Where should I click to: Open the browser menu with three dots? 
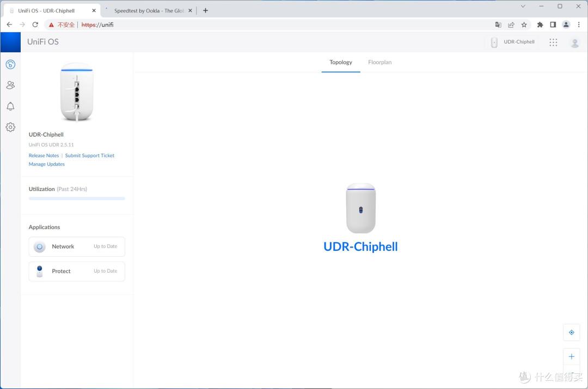[x=579, y=24]
